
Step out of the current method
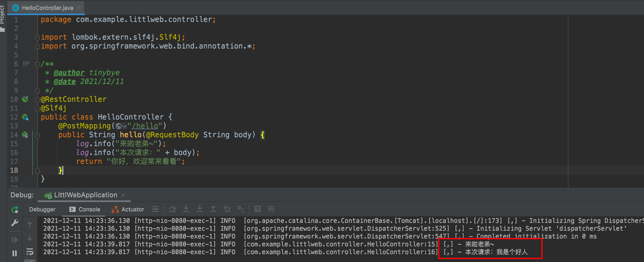point(213,209)
